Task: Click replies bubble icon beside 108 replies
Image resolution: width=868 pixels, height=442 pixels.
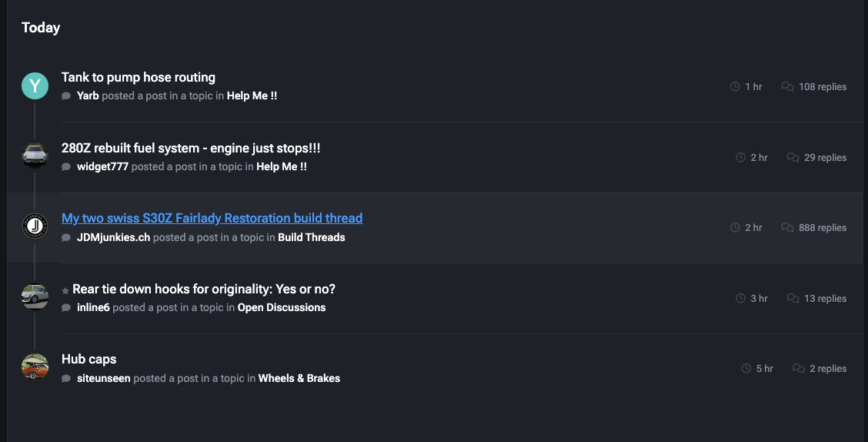Action: click(787, 86)
